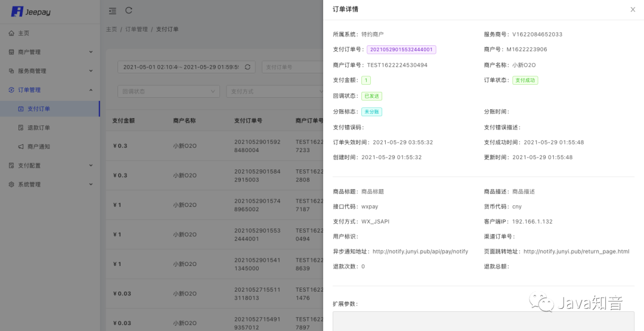Click the 支付金额 column header

tap(123, 120)
